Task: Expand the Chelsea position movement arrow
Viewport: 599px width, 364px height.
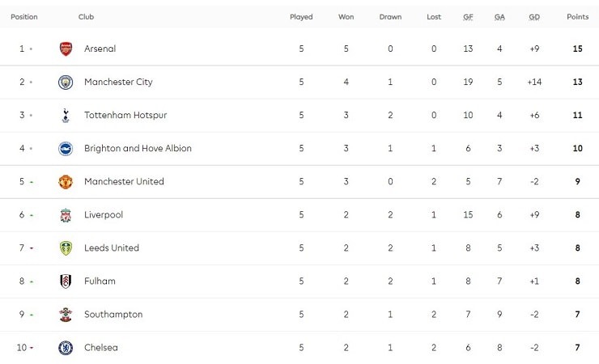Action: [x=32, y=348]
